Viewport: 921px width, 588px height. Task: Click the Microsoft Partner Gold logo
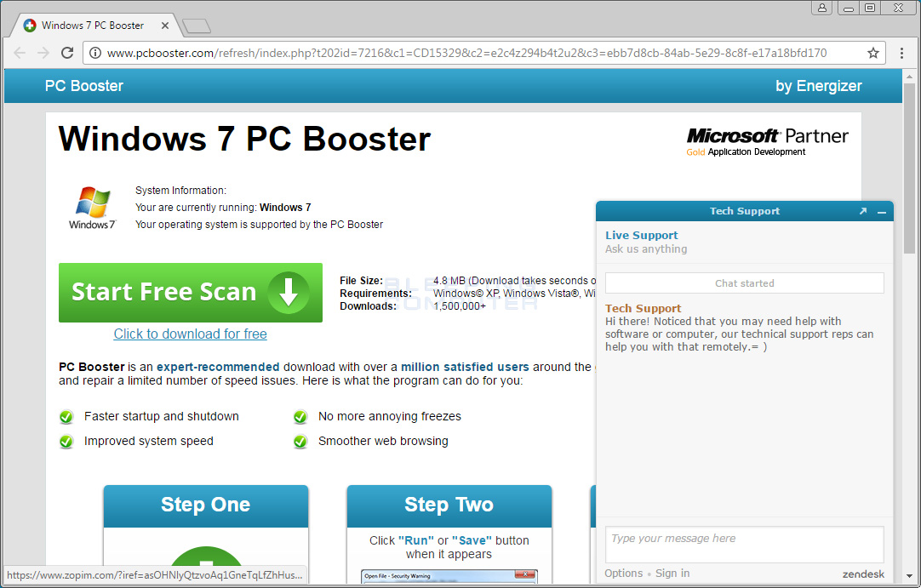click(768, 142)
